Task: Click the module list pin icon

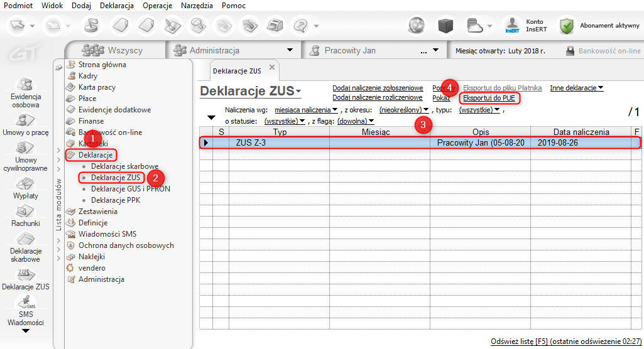Action: point(58,68)
